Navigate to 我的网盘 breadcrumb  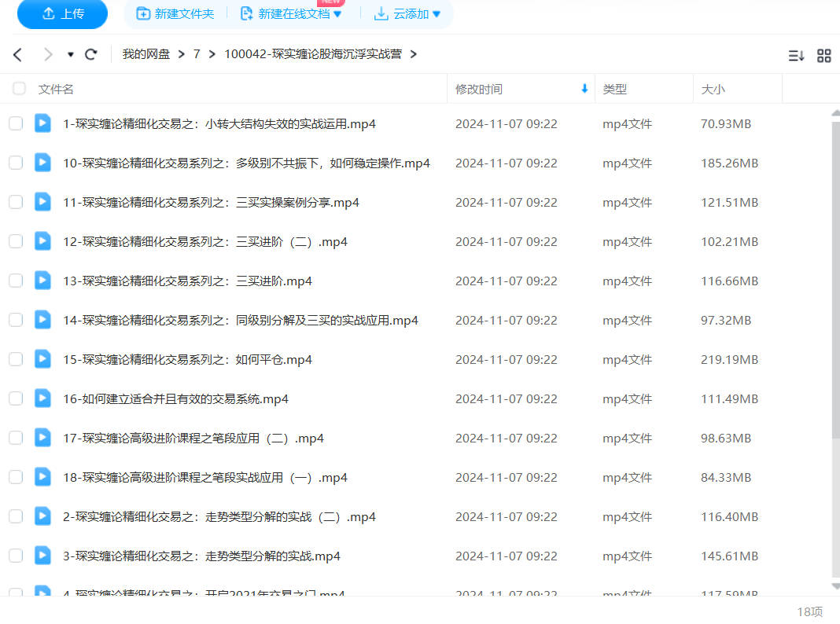point(146,54)
